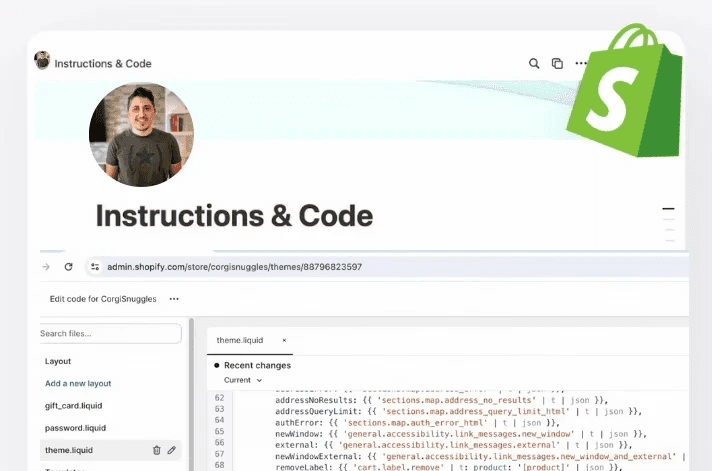Open the search magnifier icon
Screen dimensions: 713x471
tap(534, 64)
